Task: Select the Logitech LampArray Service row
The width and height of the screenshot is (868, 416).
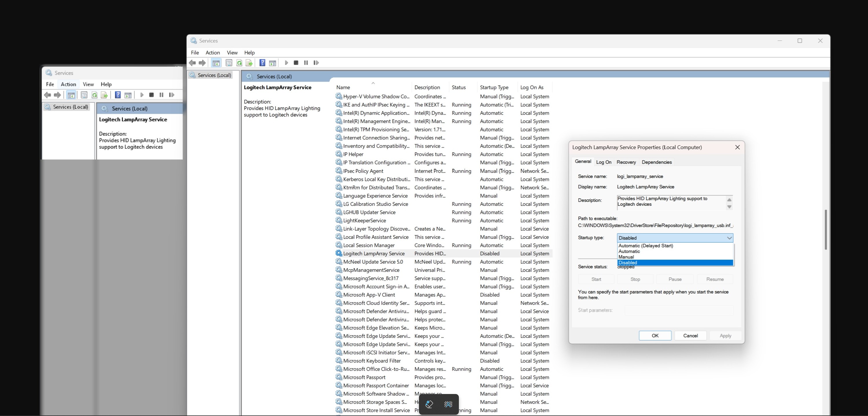Action: coord(444,254)
